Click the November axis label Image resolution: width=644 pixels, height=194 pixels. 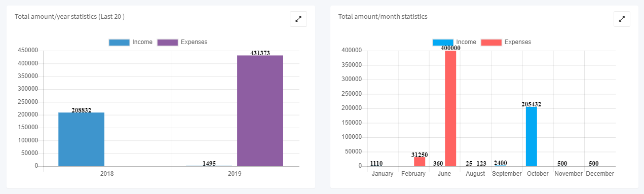coord(569,174)
